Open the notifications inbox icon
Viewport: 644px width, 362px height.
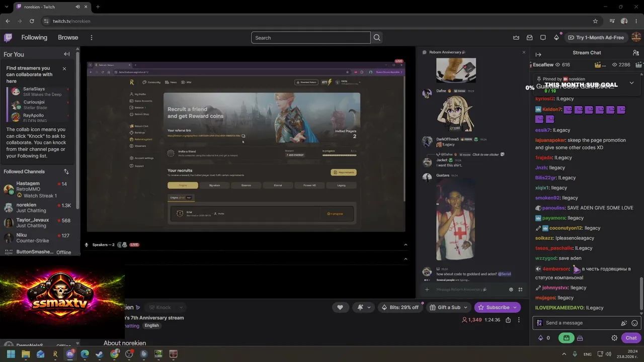pos(529,38)
